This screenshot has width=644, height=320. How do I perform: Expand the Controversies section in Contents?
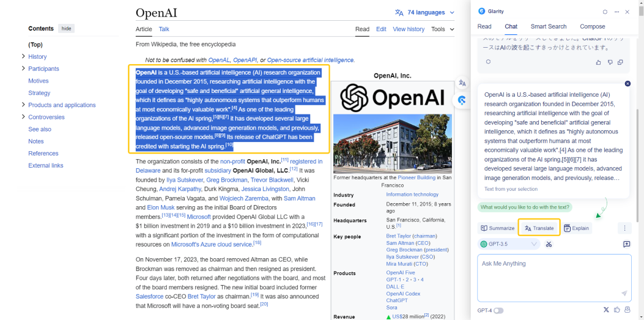coord(23,117)
